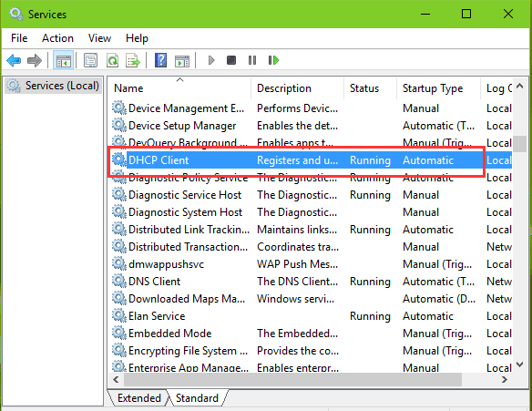Open the View menu
This screenshot has width=532, height=411.
coord(99,38)
